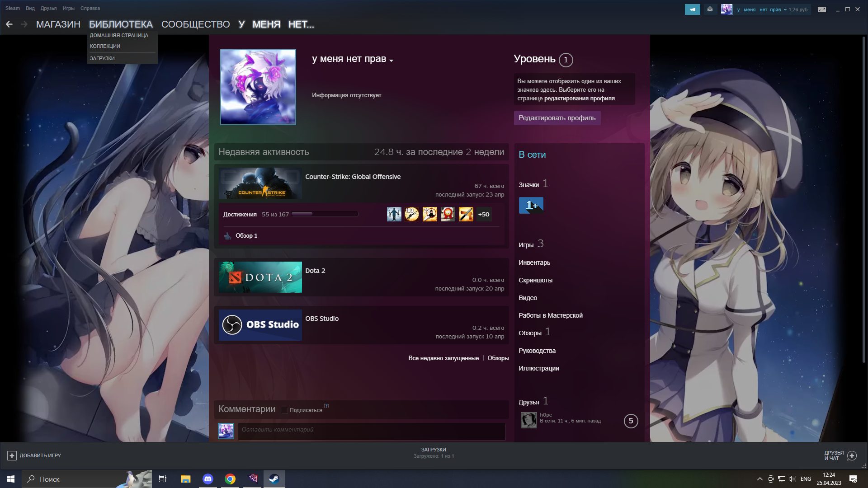Image resolution: width=868 pixels, height=488 pixels.
Task: Click the fifth CS:GO achievement icon
Action: coord(466,214)
